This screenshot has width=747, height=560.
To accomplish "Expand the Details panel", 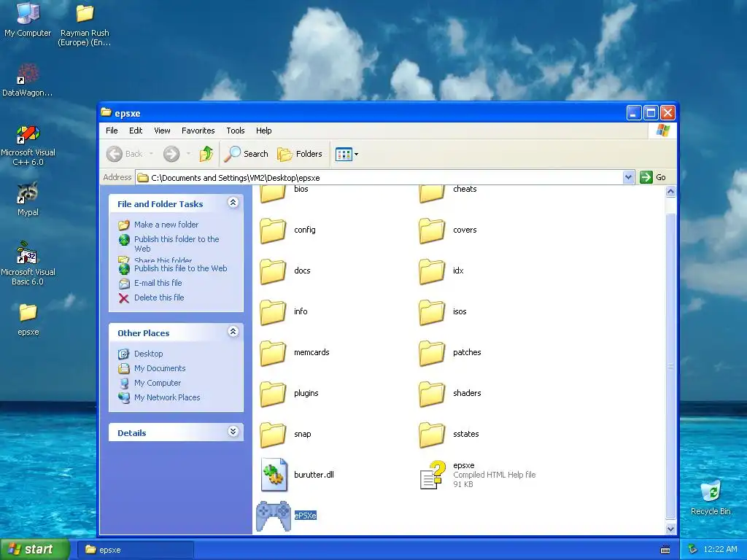I will (x=233, y=432).
